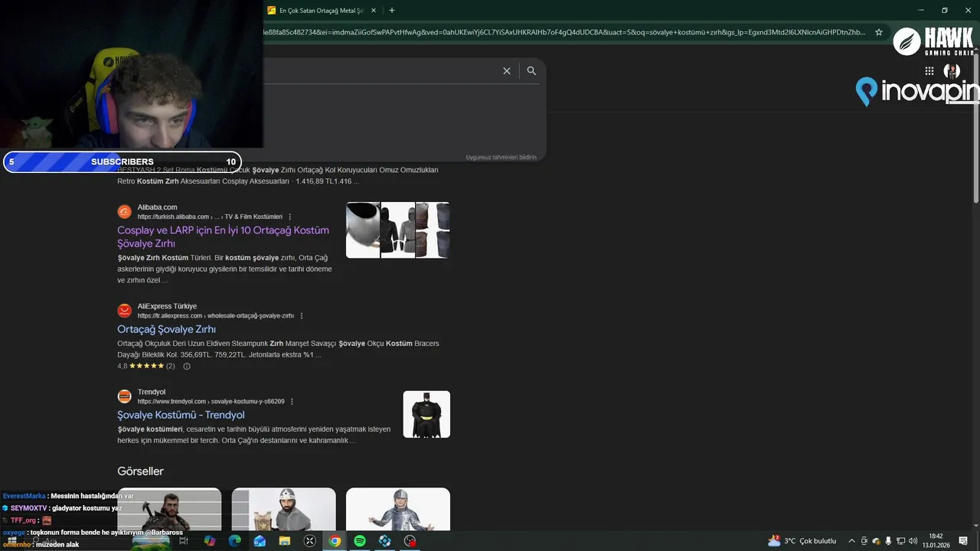Open the Alibaba result armor product thumbnail
Screen dimensions: 980x551
click(x=398, y=230)
